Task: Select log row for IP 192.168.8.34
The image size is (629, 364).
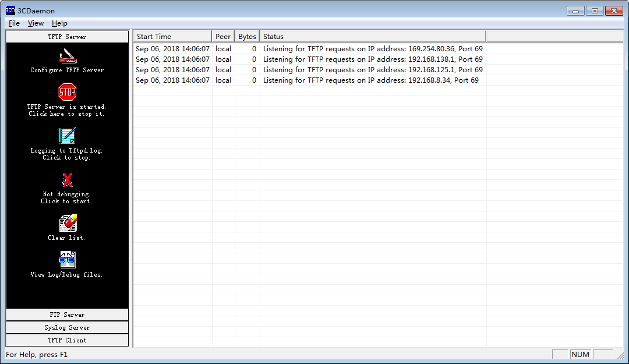Action: (309, 80)
